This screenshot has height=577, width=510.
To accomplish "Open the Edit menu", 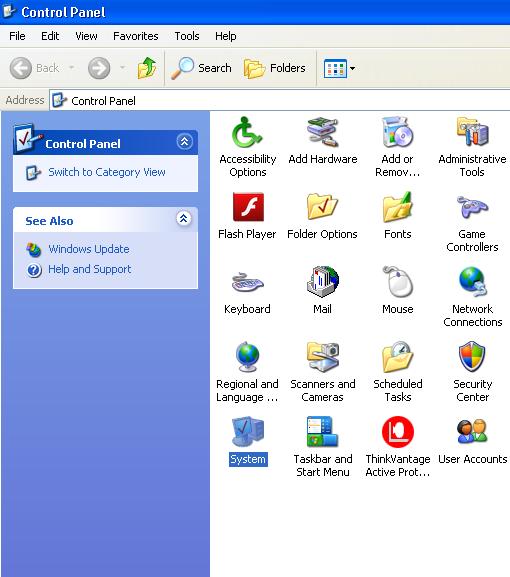I will 50,36.
